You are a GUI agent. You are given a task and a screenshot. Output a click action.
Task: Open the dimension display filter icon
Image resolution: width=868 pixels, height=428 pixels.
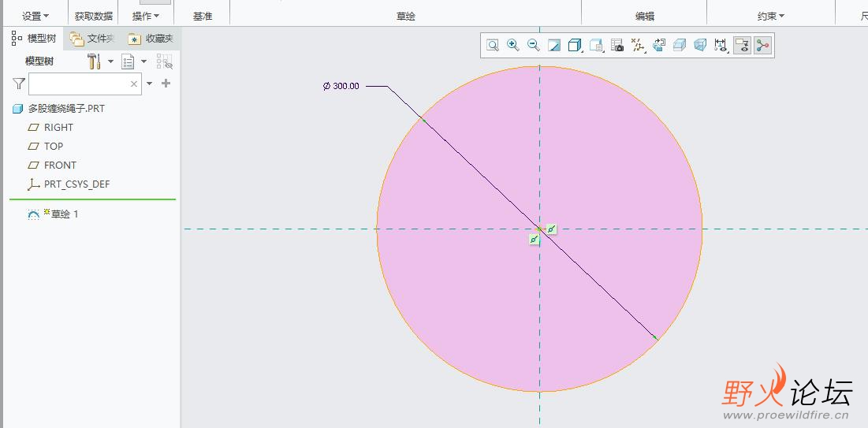pos(721,46)
